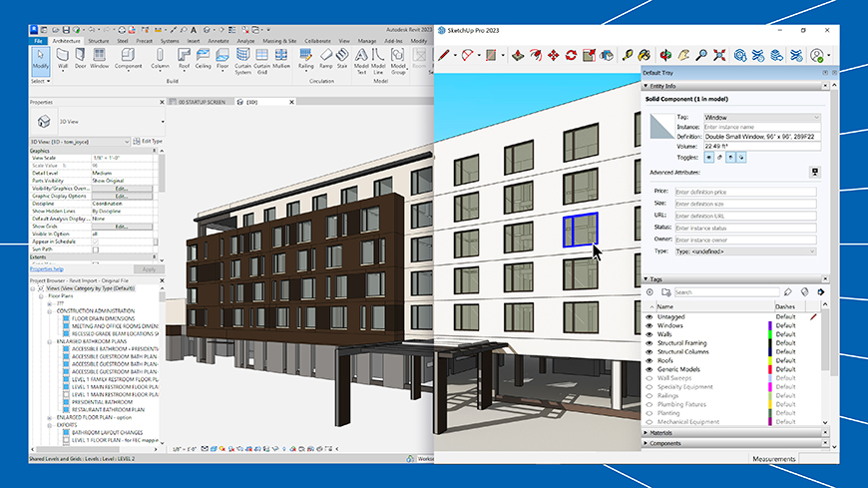Click the Walls tag color swatch

(769, 334)
